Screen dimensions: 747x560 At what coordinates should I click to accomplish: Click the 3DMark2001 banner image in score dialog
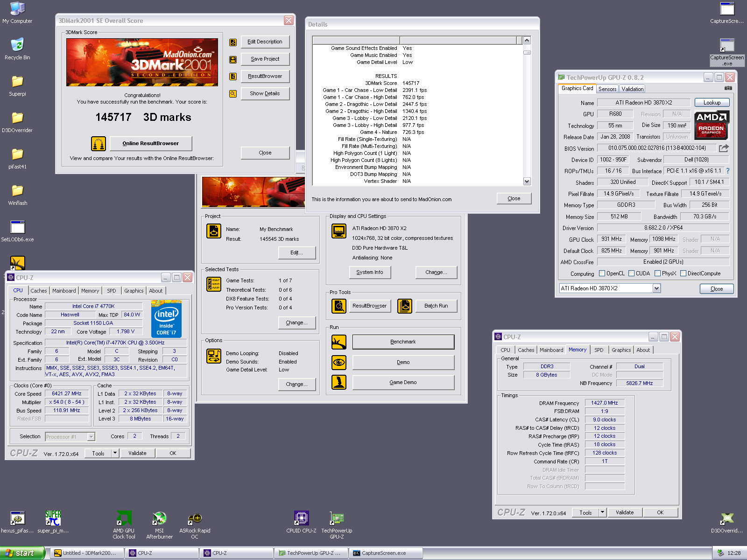[142, 62]
